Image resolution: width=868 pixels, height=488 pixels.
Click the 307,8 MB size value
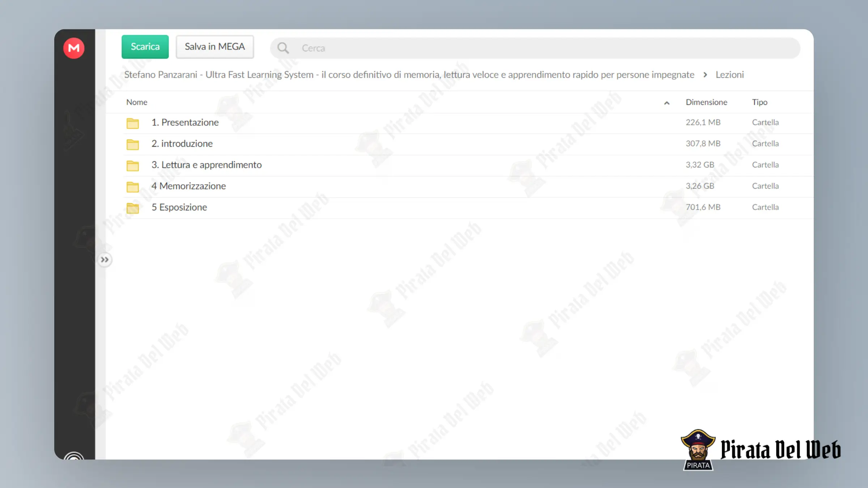[x=703, y=144]
